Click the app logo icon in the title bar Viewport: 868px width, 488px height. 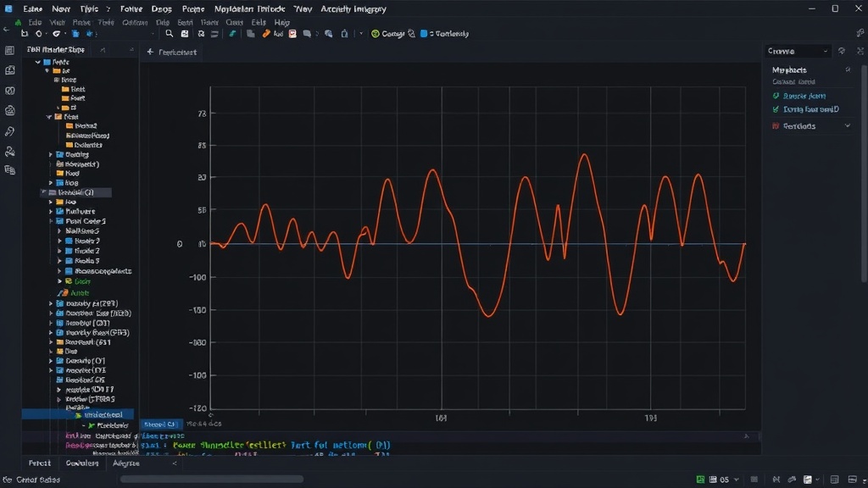coord(8,8)
